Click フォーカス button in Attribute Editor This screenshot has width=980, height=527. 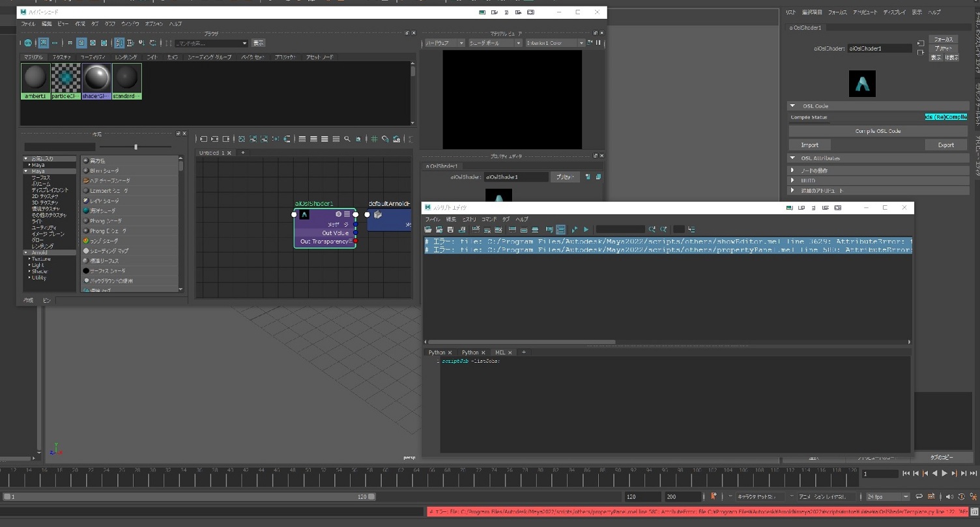(944, 40)
